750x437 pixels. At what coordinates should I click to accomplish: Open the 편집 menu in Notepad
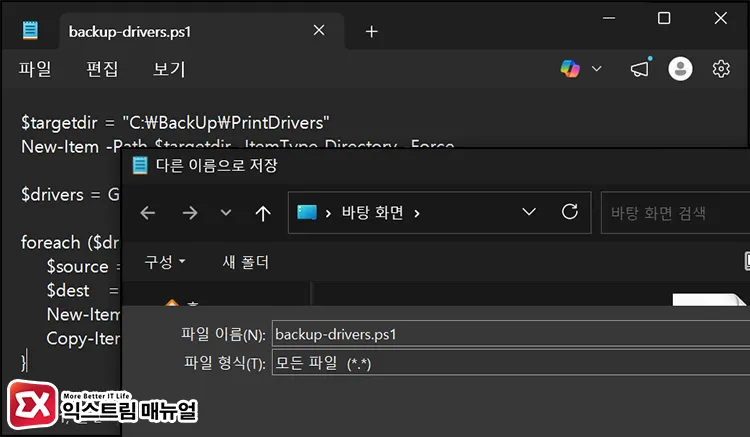(102, 69)
